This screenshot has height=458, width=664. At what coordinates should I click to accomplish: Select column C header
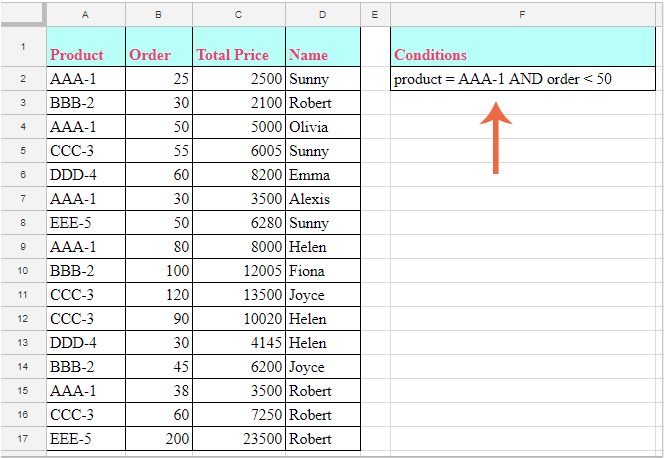coord(238,14)
